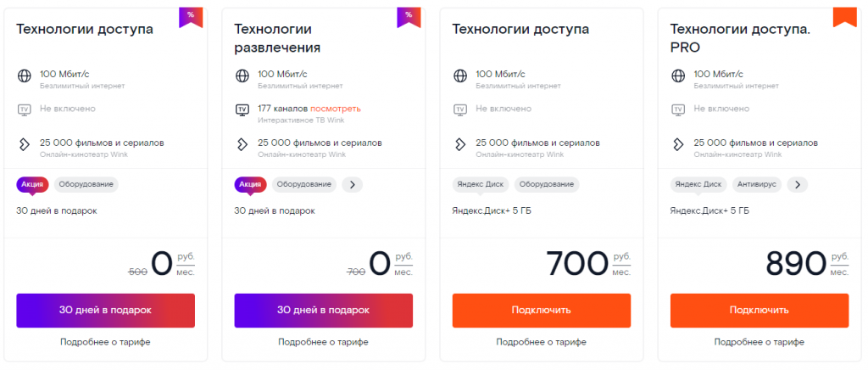868x370 pixels.
Task: Open Подробнее о тарифе in PRO card
Action: (x=759, y=342)
